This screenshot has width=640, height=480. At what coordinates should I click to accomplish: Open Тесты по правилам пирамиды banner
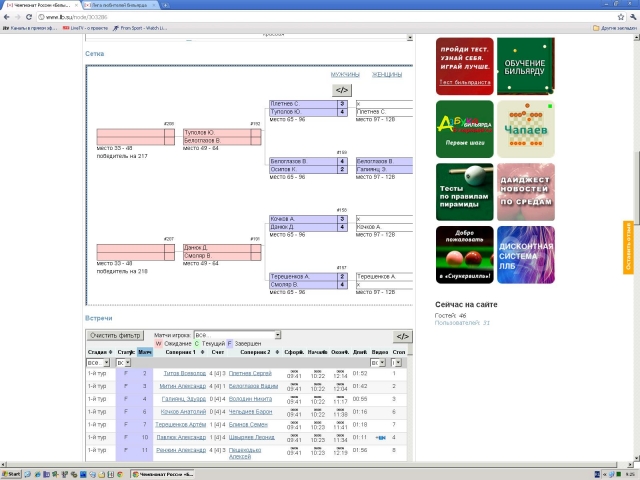tap(464, 192)
